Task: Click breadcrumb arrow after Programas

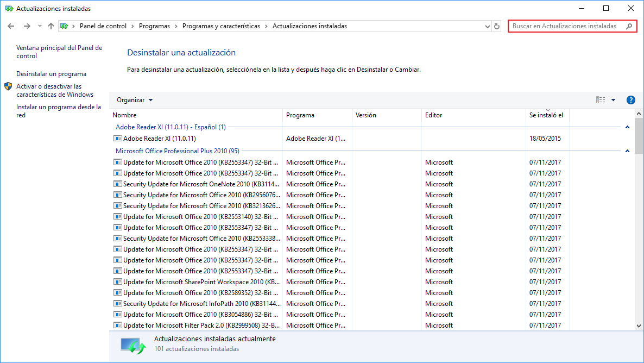Action: 176,26
